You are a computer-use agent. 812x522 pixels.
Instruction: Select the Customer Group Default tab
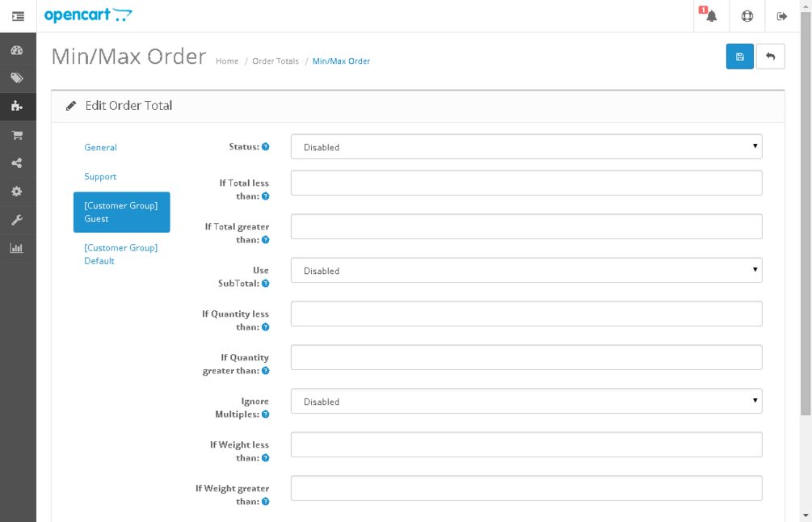[x=120, y=254]
